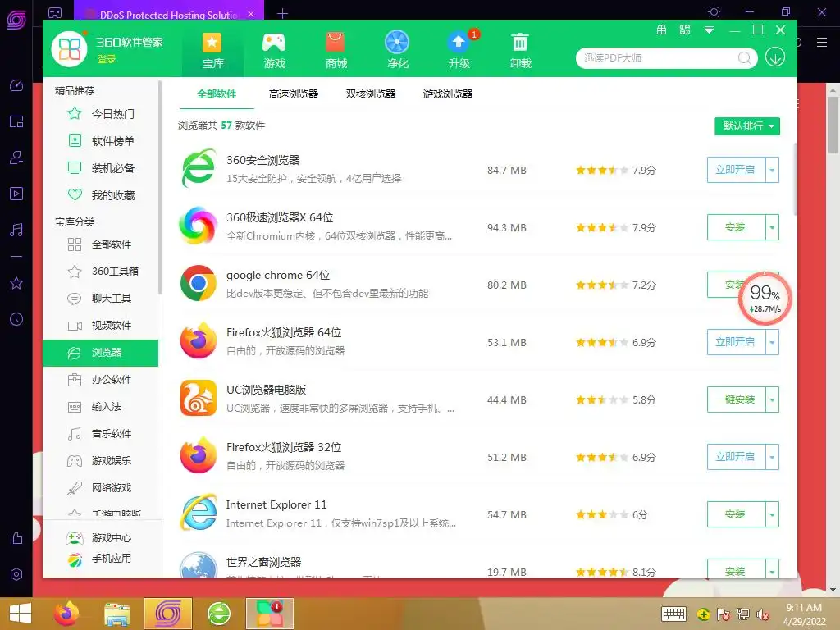The width and height of the screenshot is (840, 630).
Task: Open the title bar dropdown menu triangle
Action: coord(709,30)
